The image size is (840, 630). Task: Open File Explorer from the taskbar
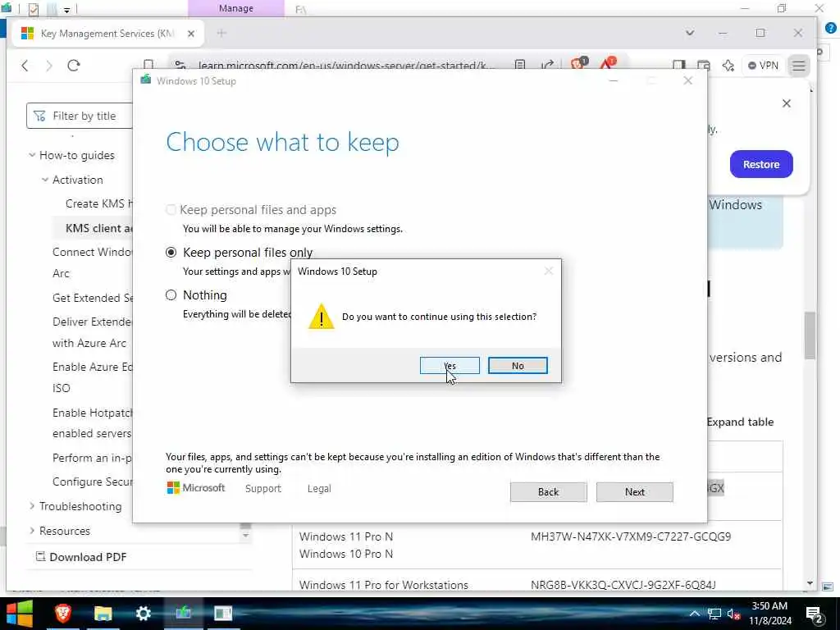103,614
